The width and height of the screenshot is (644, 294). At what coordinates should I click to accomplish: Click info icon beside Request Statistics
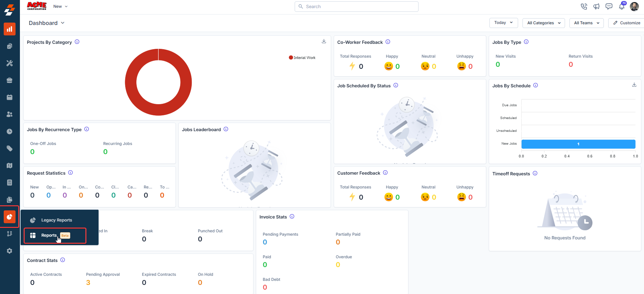(70, 173)
